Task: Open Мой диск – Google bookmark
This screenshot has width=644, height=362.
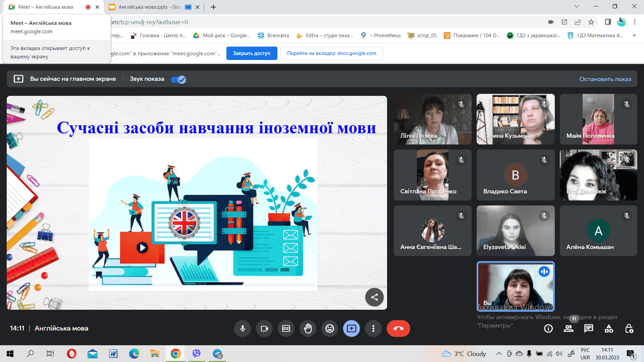Action: tap(222, 36)
